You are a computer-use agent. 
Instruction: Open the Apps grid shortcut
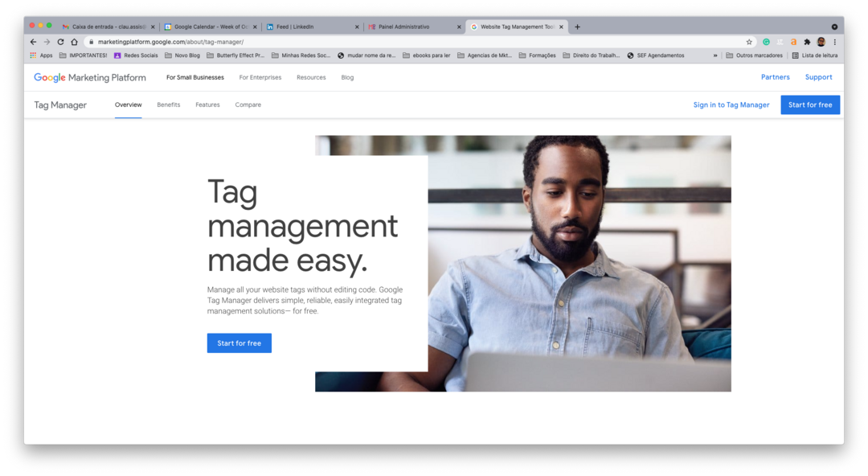(x=41, y=55)
